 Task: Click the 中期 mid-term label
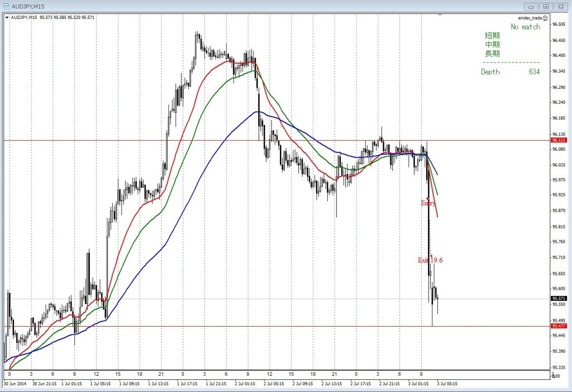[x=492, y=45]
